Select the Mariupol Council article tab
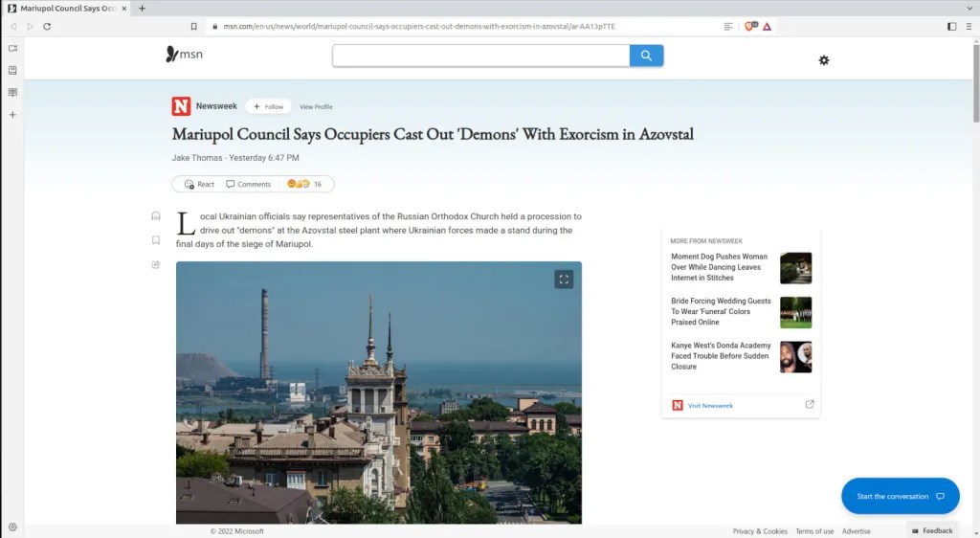The height and width of the screenshot is (538, 980). pos(67,8)
